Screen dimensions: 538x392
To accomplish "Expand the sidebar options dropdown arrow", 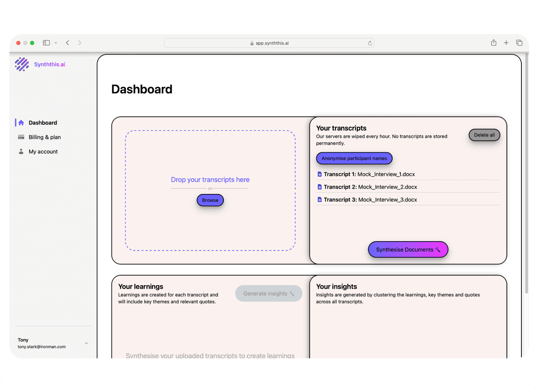I will (56, 43).
